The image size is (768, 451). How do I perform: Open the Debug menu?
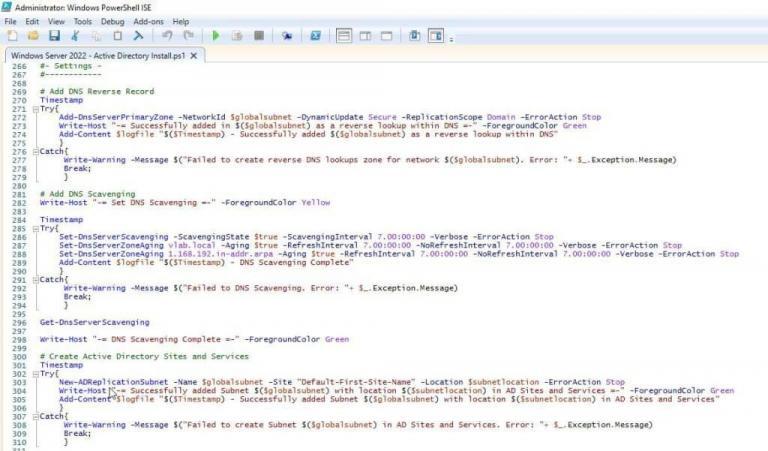[113, 21]
